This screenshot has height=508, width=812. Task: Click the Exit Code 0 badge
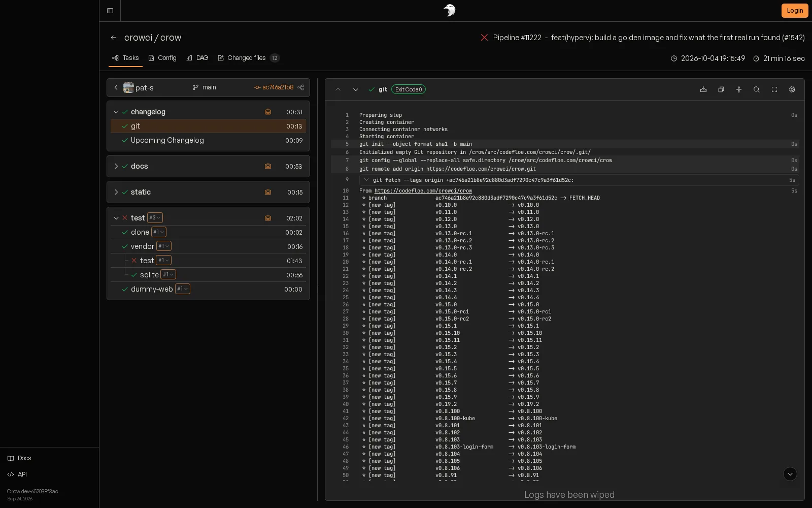(x=409, y=89)
